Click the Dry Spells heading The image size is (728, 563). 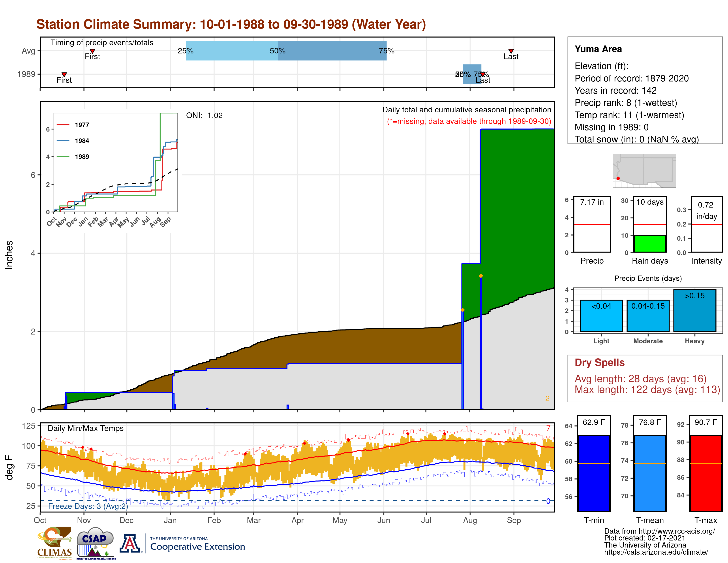pos(600,363)
